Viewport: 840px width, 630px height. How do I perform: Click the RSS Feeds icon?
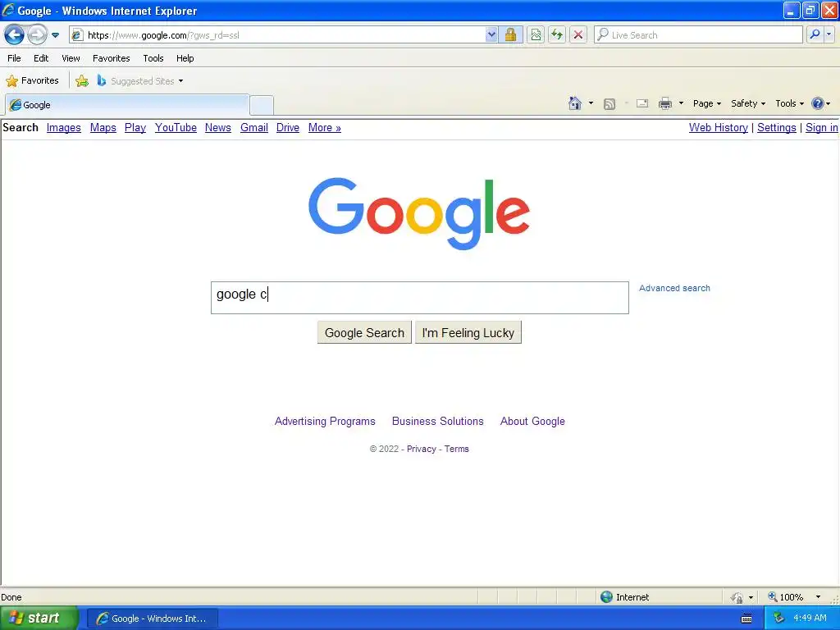(609, 104)
